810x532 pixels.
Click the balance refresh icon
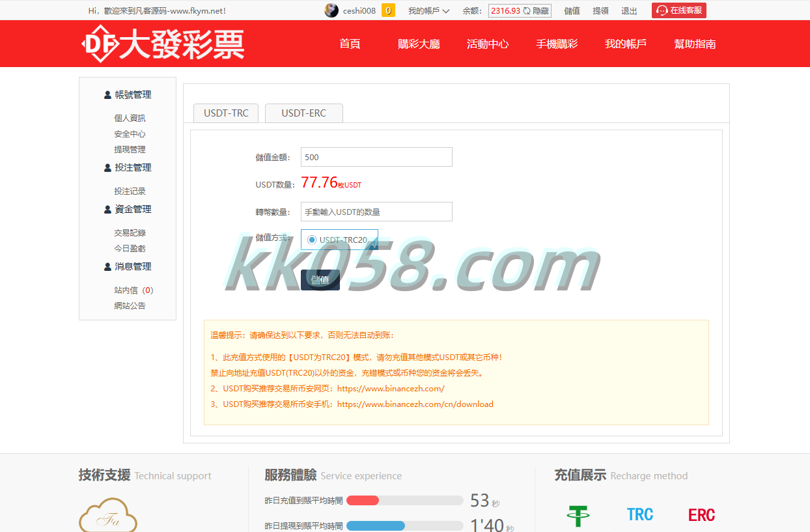coord(527,10)
